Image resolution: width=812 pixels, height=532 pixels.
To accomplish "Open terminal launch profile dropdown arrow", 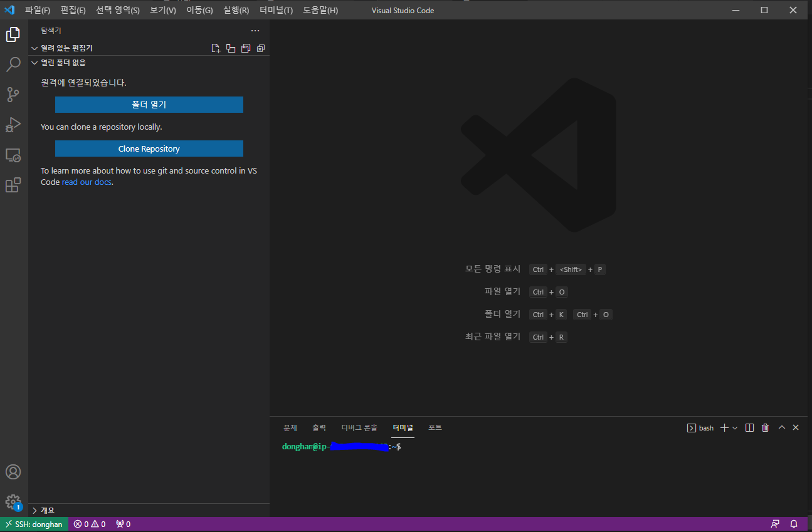I will coord(735,428).
